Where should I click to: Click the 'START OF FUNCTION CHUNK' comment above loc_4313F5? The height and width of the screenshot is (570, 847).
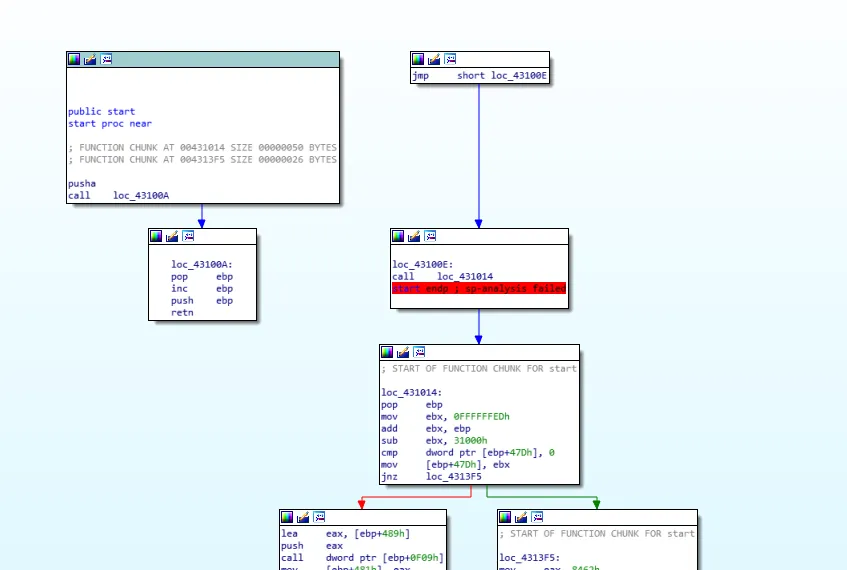click(x=597, y=534)
